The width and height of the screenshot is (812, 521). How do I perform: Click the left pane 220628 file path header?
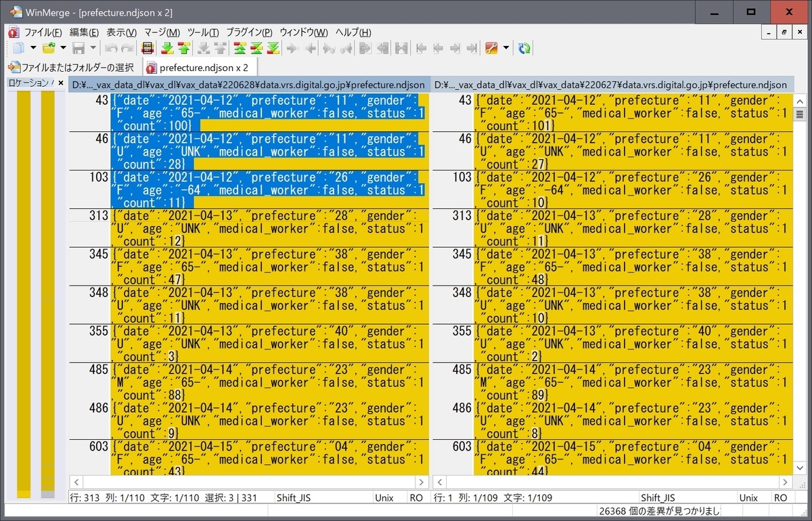coord(249,85)
